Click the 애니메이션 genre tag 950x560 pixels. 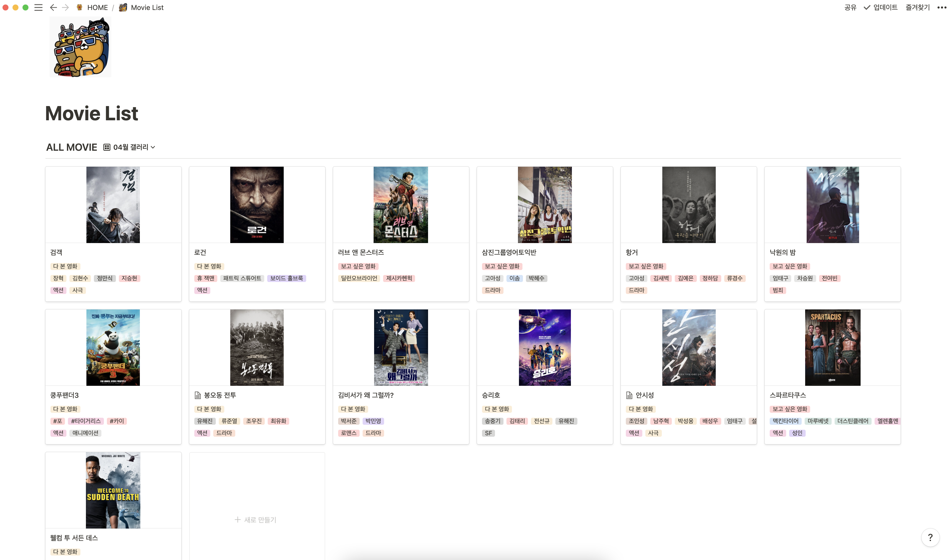point(85,433)
